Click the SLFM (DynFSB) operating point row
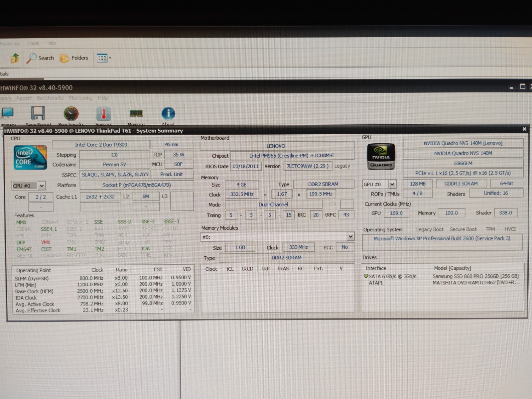The height and width of the screenshot is (399, 532). (x=103, y=278)
